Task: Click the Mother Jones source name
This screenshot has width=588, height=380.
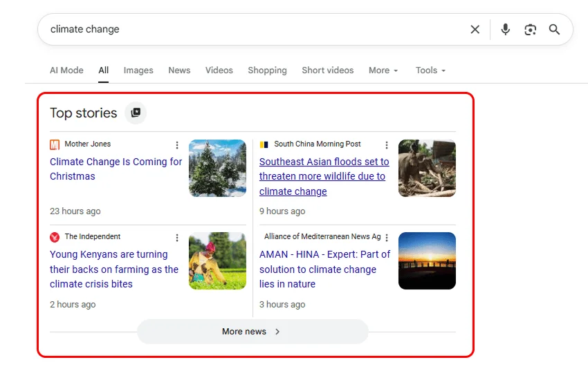Action: coord(87,144)
